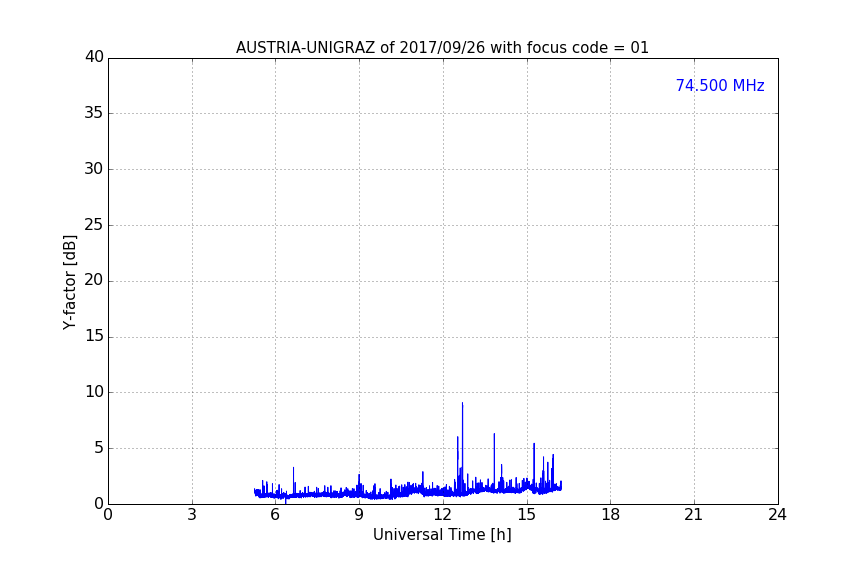Click the spike peak near 13.8 h

coord(494,434)
